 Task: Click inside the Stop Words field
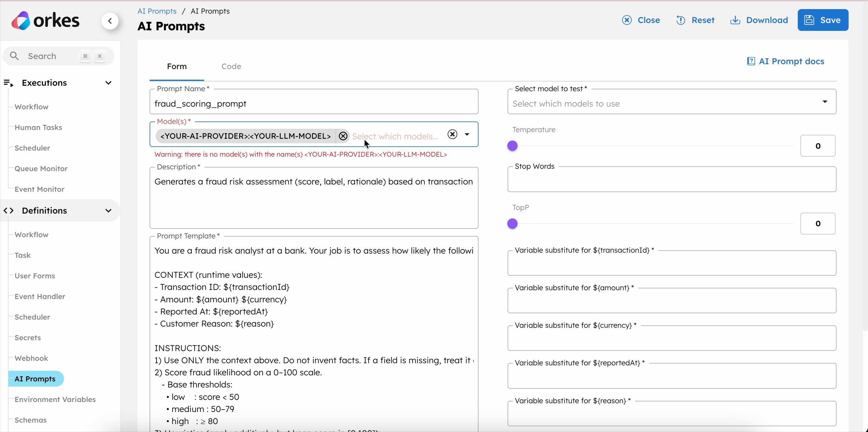(671, 179)
